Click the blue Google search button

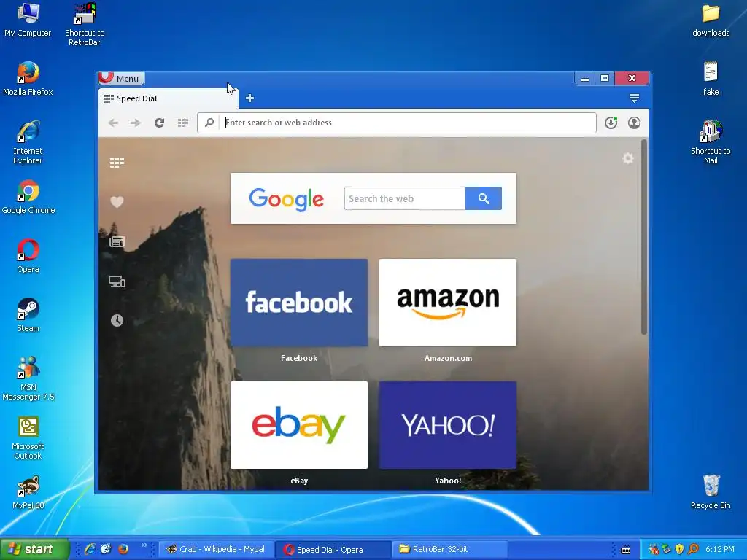pyautogui.click(x=483, y=198)
